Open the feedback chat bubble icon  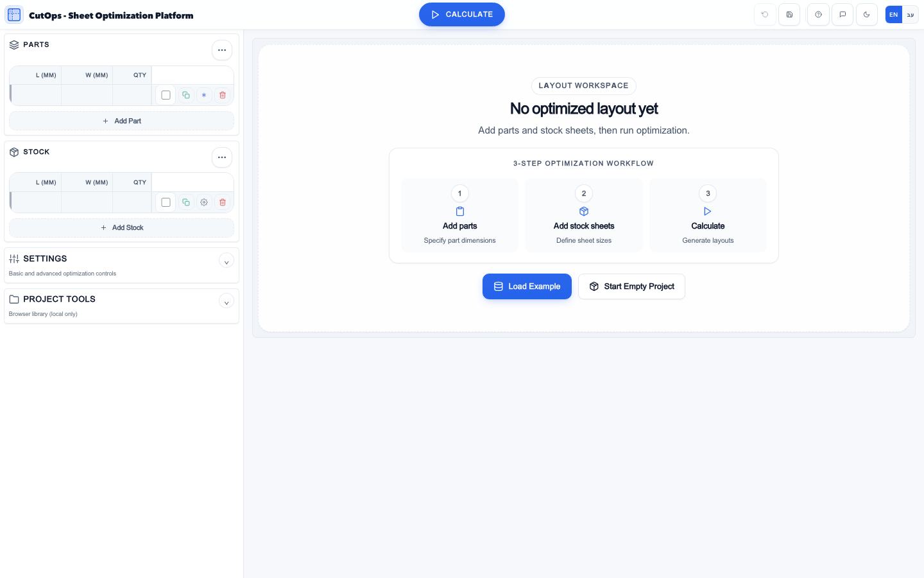pos(843,14)
